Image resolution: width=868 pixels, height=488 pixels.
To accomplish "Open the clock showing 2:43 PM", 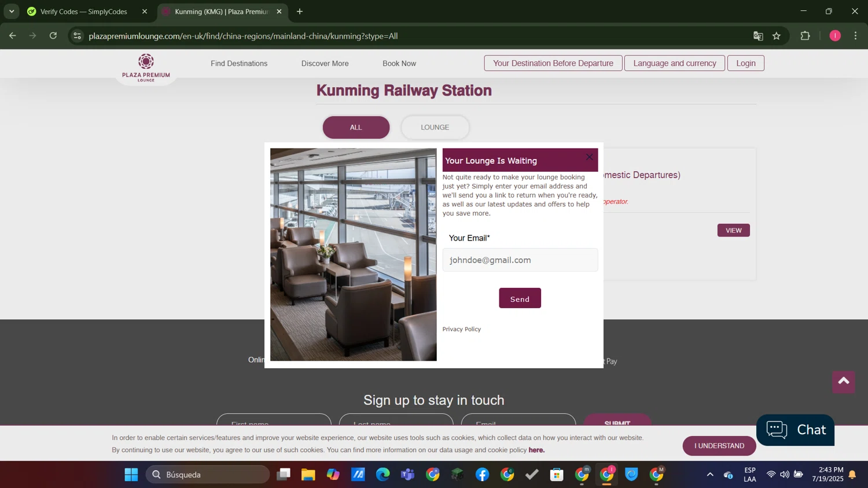I will click(827, 475).
